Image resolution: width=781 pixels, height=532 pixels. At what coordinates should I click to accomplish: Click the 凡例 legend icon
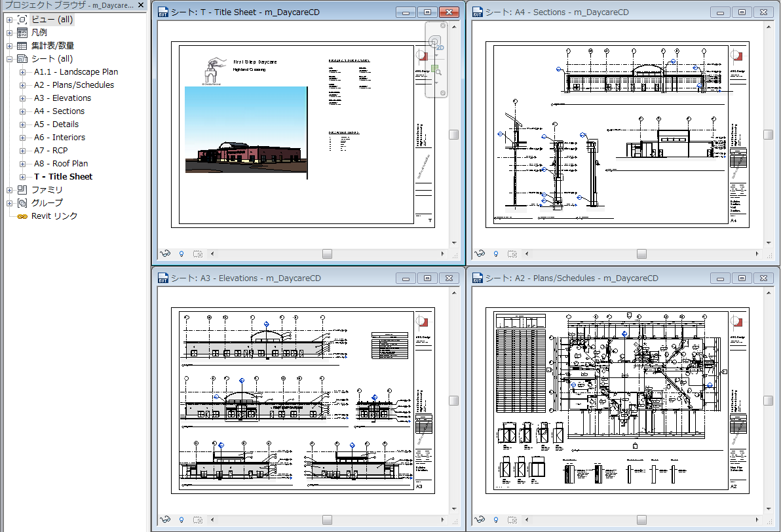pos(22,33)
